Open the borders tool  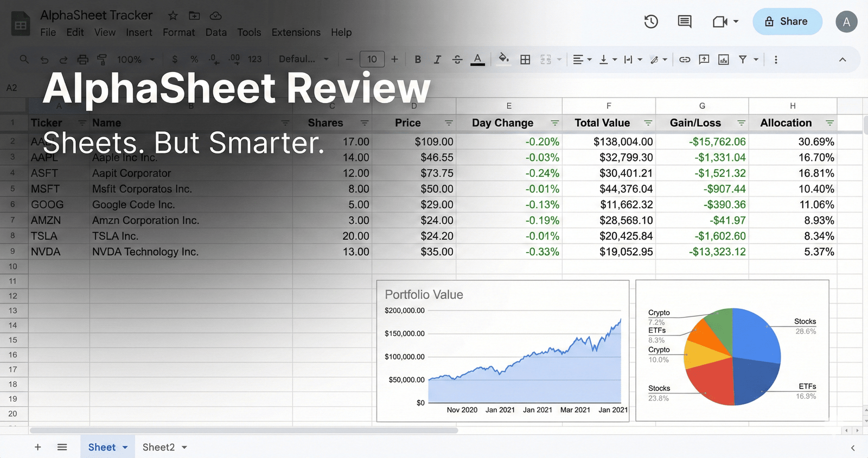525,60
